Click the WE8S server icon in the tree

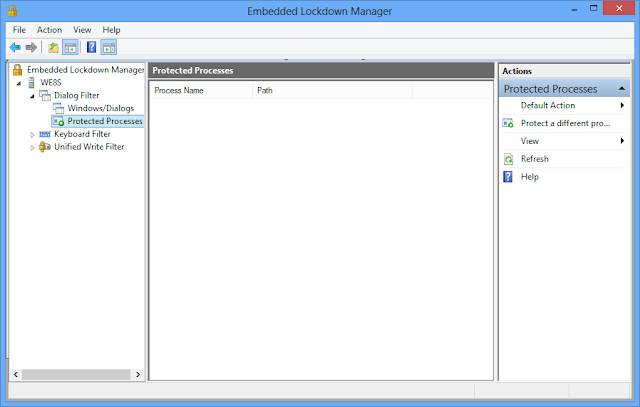point(31,82)
